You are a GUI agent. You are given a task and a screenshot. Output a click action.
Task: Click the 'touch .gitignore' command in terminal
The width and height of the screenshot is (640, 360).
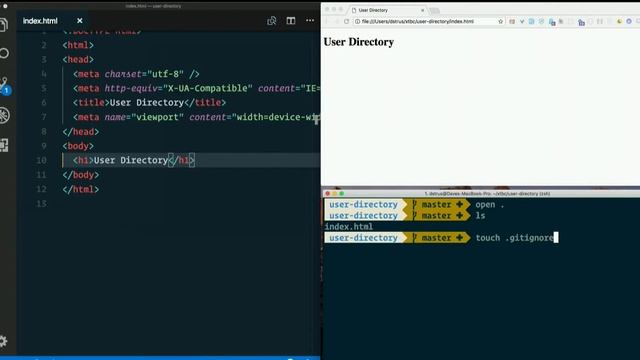coord(514,238)
